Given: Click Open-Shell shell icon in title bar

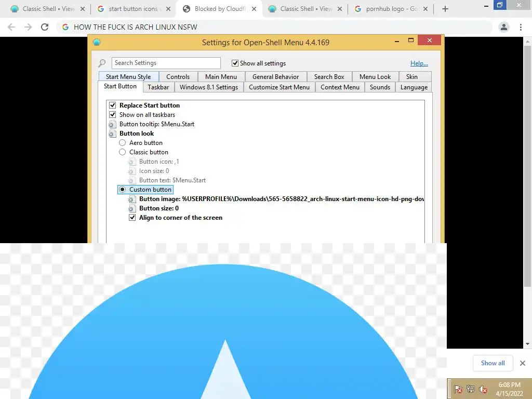Looking at the screenshot, I should (x=97, y=43).
